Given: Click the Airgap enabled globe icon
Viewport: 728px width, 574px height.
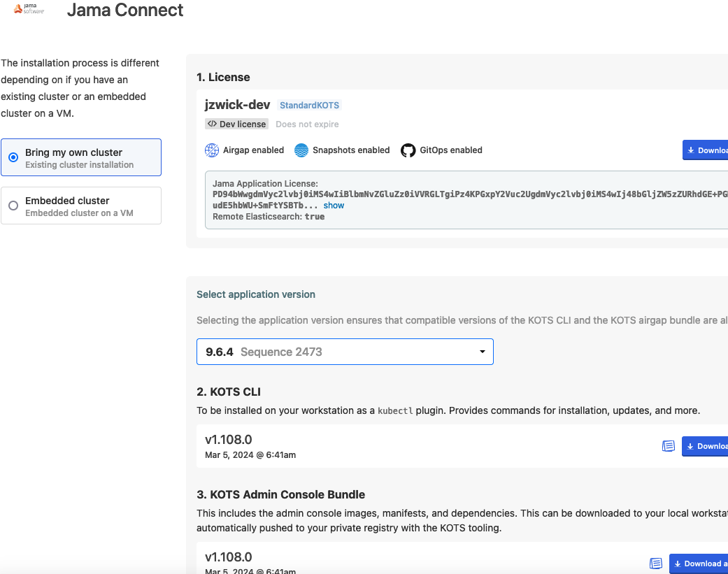Looking at the screenshot, I should 212,150.
